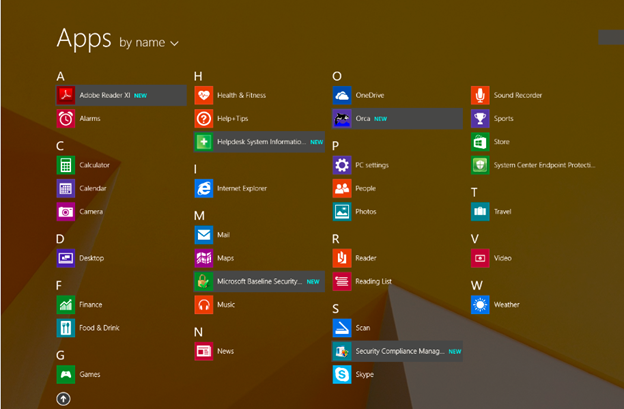Launch Helpdesk System Information icon
Viewport: 624px width, 409px height.
pyautogui.click(x=204, y=142)
